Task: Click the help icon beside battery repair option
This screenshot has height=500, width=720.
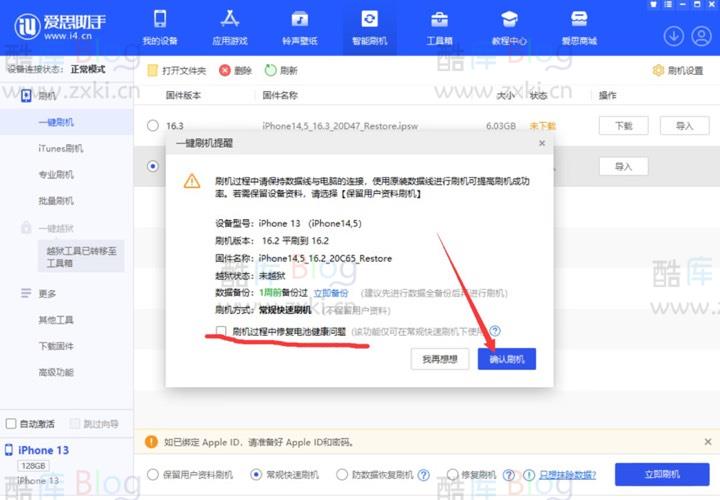Action: 495,331
